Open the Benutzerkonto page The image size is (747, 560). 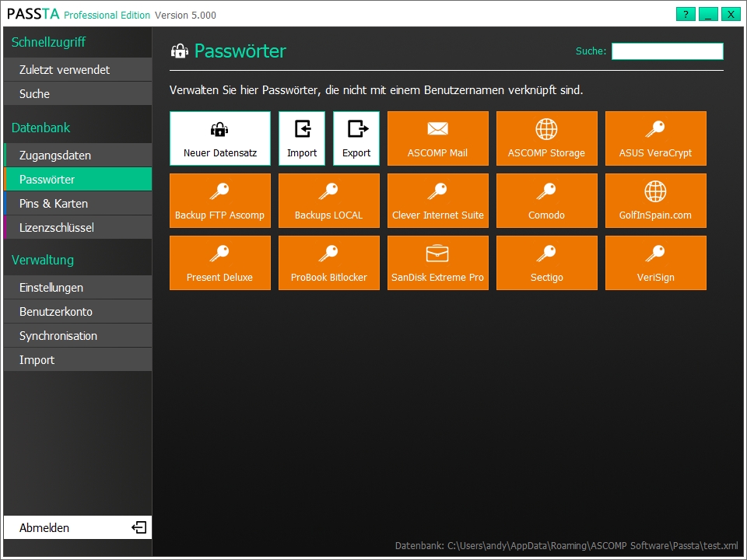pos(78,311)
